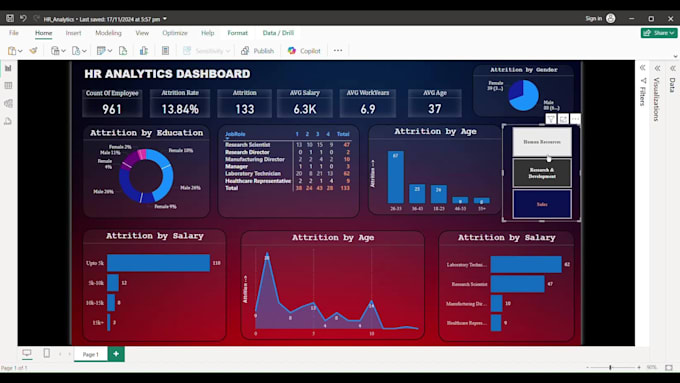Open Report view in left sidebar
The height and width of the screenshot is (383, 680).
pyautogui.click(x=8, y=69)
